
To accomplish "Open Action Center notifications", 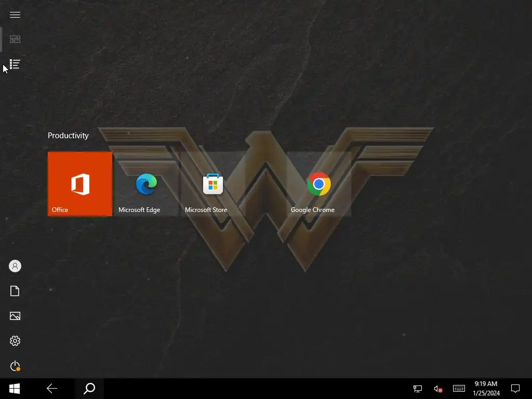I will [x=515, y=389].
